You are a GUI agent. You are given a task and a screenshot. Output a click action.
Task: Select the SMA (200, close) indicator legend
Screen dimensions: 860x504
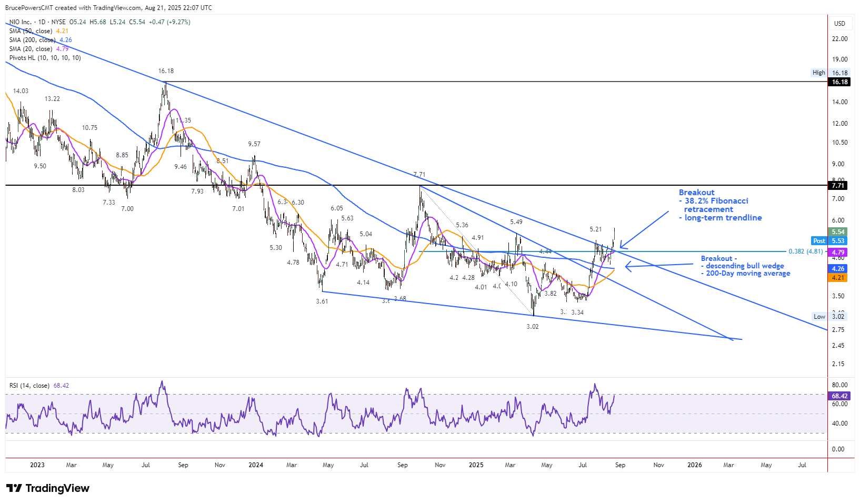tap(41, 40)
